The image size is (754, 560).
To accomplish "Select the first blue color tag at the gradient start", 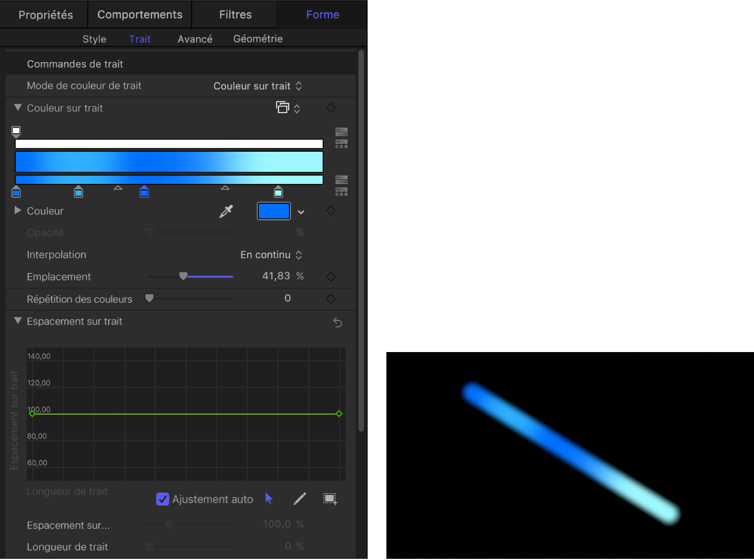I will pyautogui.click(x=16, y=192).
